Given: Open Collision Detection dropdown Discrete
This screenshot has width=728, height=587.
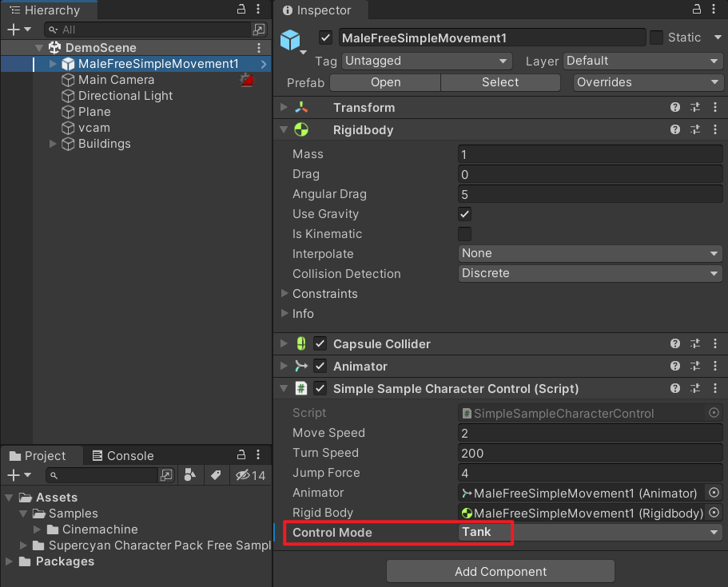Looking at the screenshot, I should [x=590, y=273].
